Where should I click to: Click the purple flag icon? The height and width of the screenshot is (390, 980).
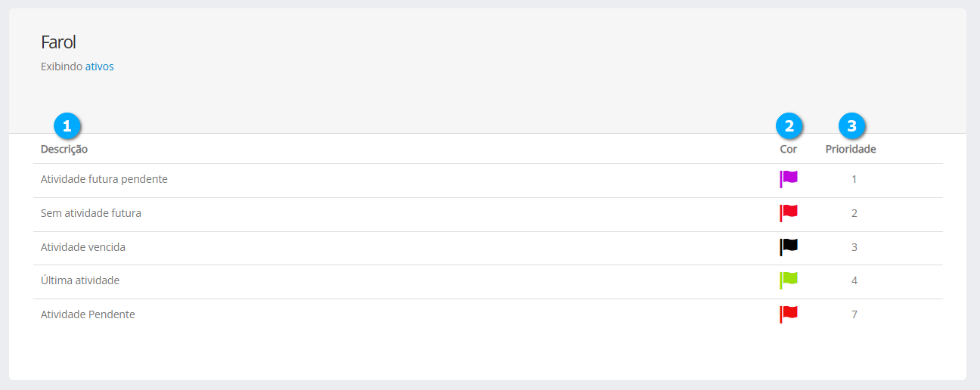[789, 178]
